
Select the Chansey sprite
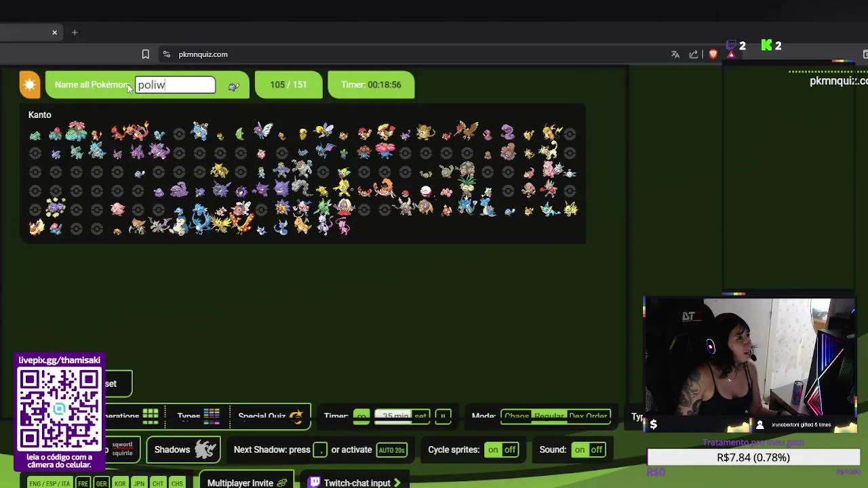click(x=117, y=209)
